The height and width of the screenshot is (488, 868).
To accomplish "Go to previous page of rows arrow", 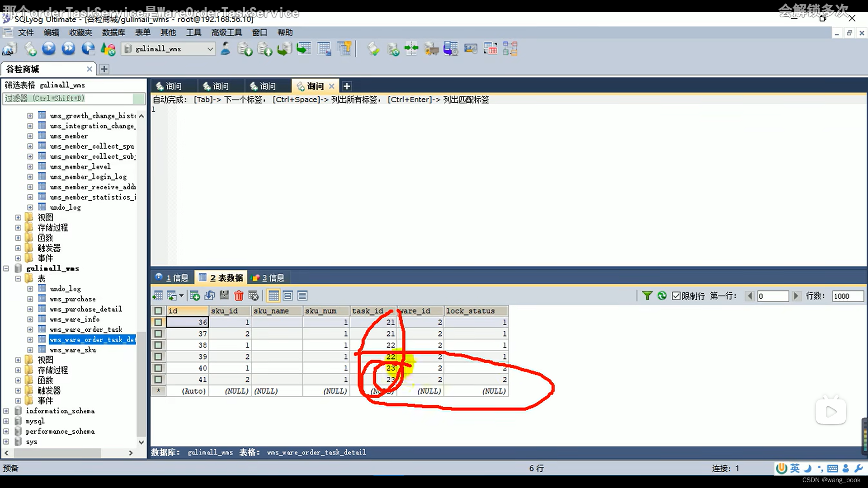I will click(750, 296).
